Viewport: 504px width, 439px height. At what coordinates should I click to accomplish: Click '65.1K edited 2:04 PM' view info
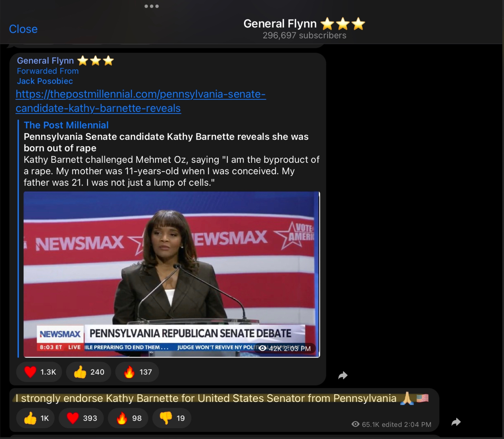[392, 424]
